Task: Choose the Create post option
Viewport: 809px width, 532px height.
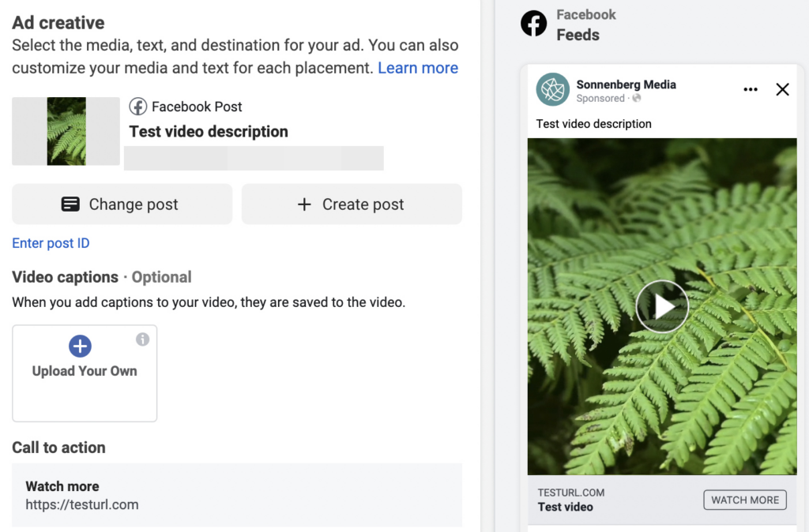Action: [352, 204]
